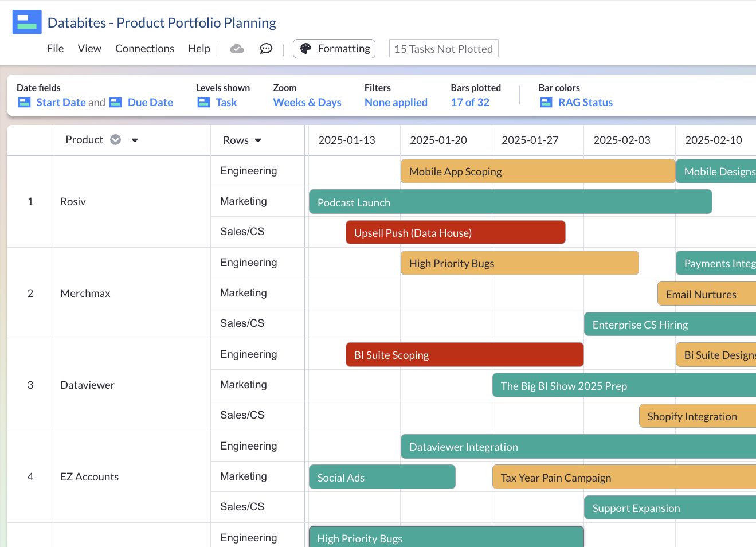Click the field icon beside Start Date
Screen dimensions: 756x547
23,102
